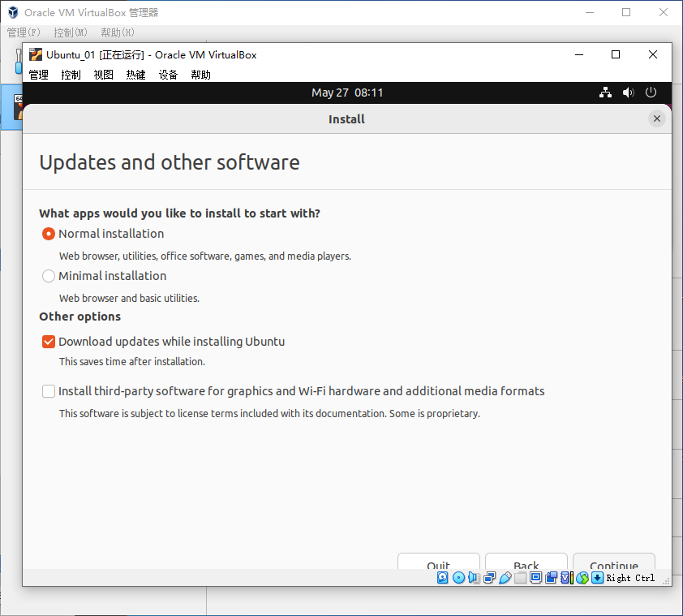Open Ubuntu network indicator in top bar
This screenshot has width=683, height=616.
pos(605,93)
